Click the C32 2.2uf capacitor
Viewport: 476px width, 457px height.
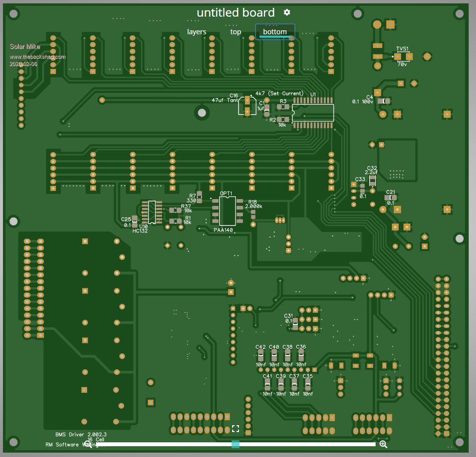pyautogui.click(x=372, y=181)
